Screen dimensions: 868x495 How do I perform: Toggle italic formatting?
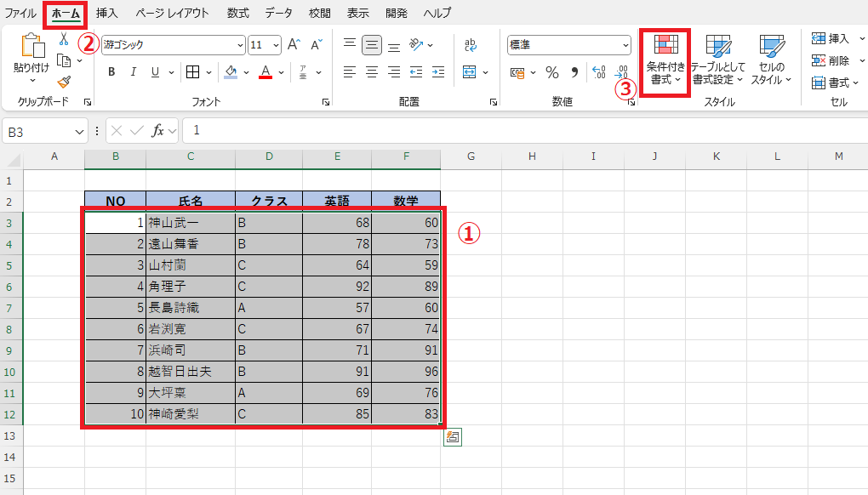[x=134, y=72]
